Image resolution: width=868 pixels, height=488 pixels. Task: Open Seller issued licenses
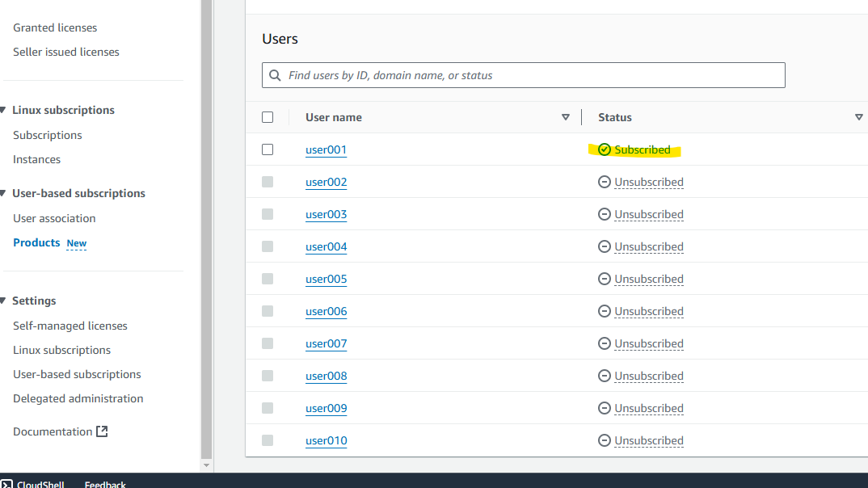coord(66,52)
